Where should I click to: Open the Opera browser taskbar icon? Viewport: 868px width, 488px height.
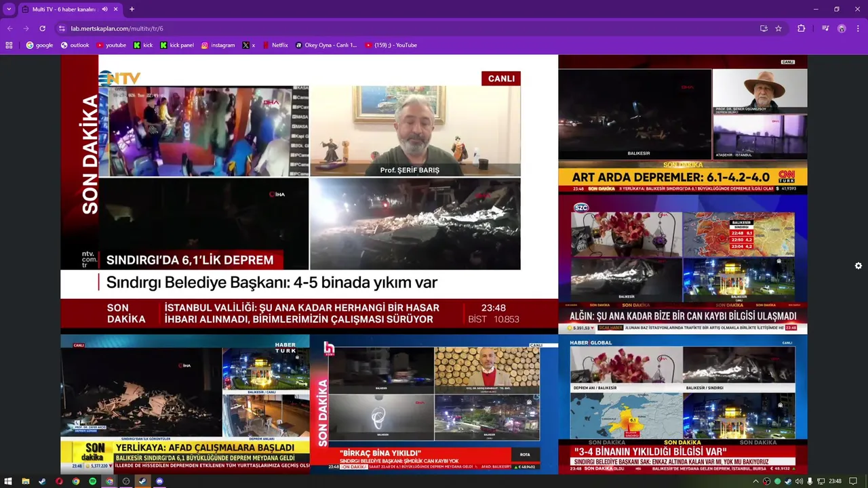coord(59,481)
